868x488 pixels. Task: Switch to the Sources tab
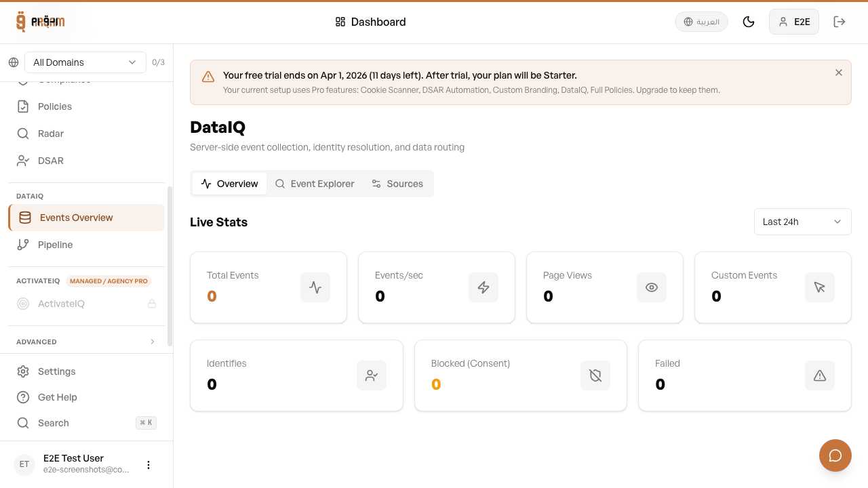point(397,184)
